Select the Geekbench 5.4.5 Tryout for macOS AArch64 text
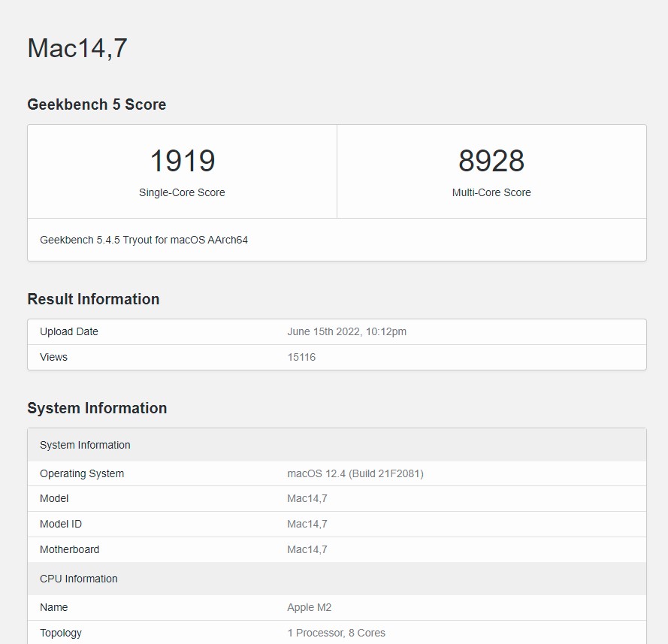 pyautogui.click(x=144, y=240)
